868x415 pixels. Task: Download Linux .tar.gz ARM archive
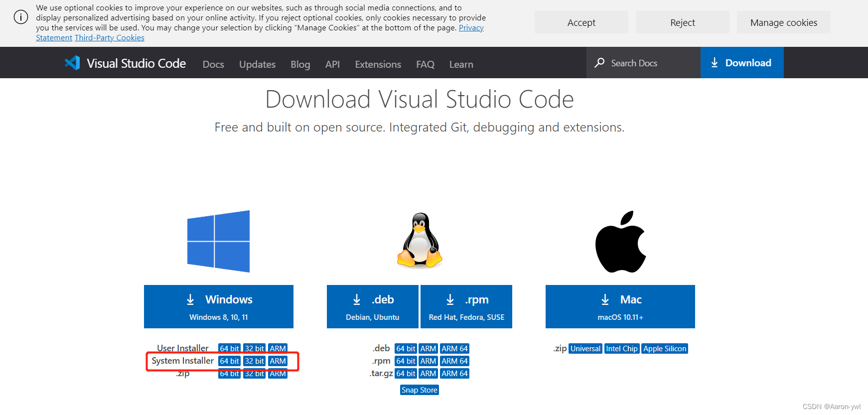tap(428, 373)
